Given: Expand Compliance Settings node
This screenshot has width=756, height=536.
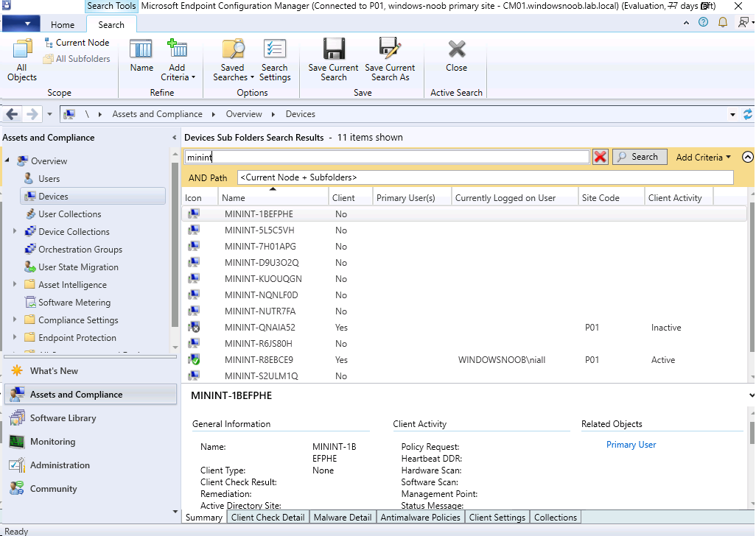Looking at the screenshot, I should click(x=15, y=320).
